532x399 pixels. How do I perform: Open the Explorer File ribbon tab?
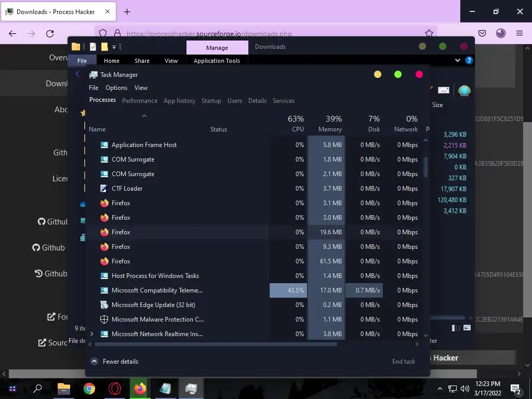pyautogui.click(x=82, y=61)
